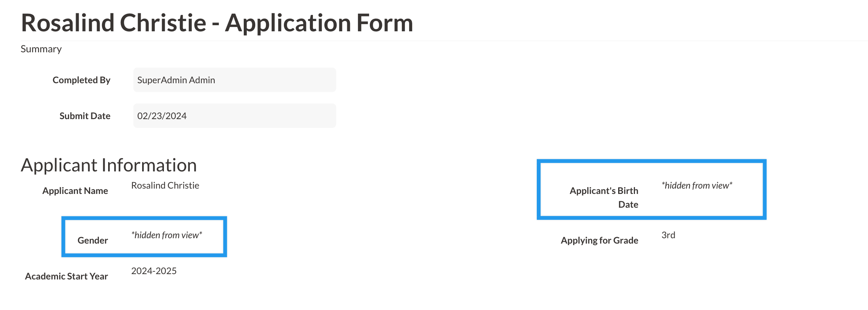Click the Applicant's Birth Date label

(604, 197)
